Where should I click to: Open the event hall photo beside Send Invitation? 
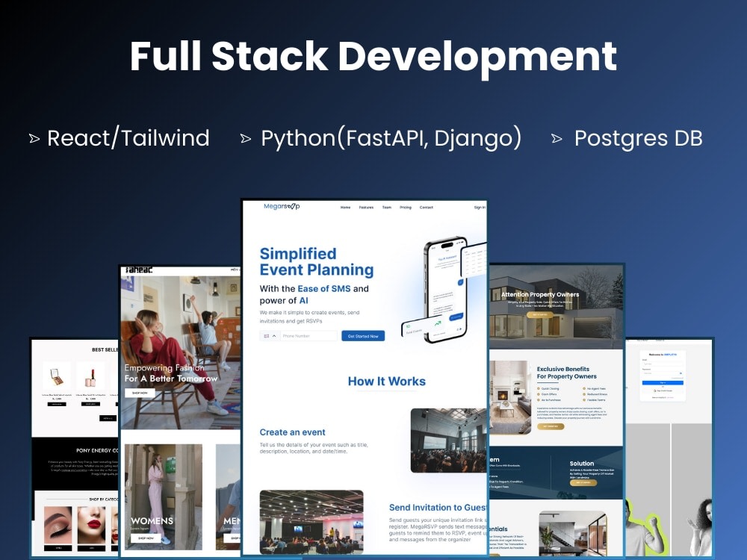pos(311,522)
